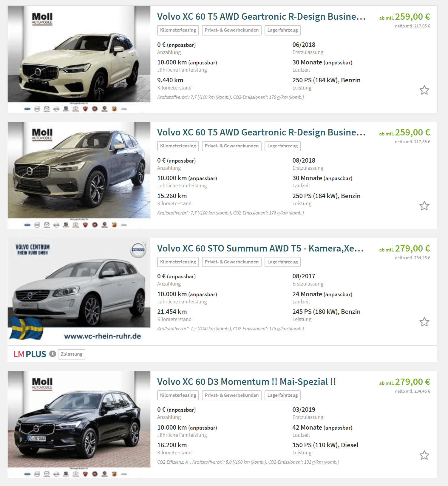Screen dimensions: 448x486
Task: Click Lagerfahrzeug tag on D3 Momentum listing
Action: [282, 395]
